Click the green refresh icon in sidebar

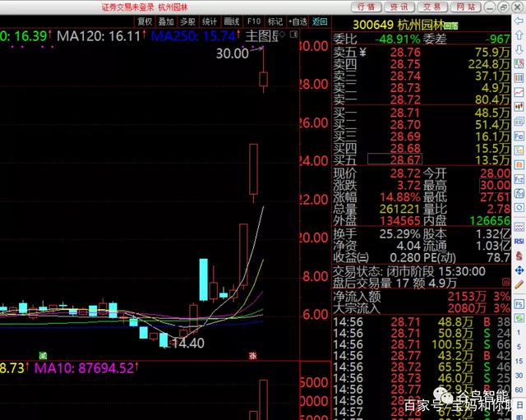click(519, 318)
